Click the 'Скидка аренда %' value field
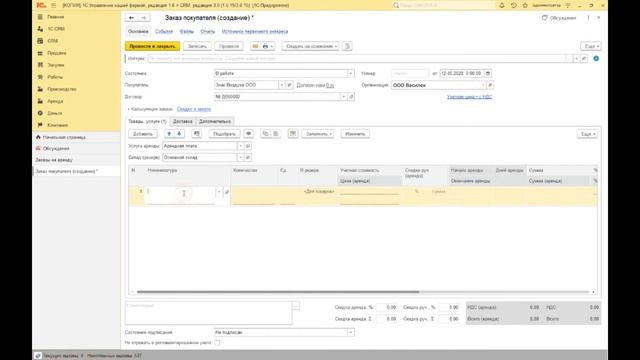 tap(387, 307)
